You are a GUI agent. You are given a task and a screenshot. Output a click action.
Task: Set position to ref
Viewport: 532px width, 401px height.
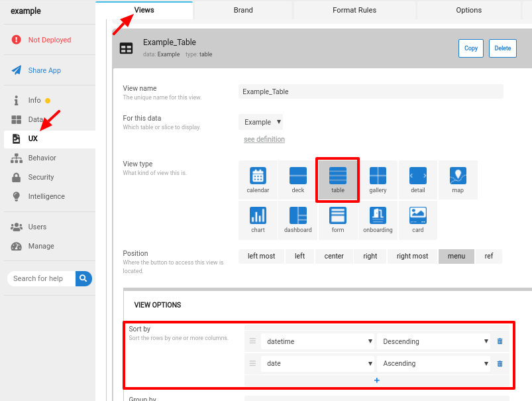[x=488, y=256]
